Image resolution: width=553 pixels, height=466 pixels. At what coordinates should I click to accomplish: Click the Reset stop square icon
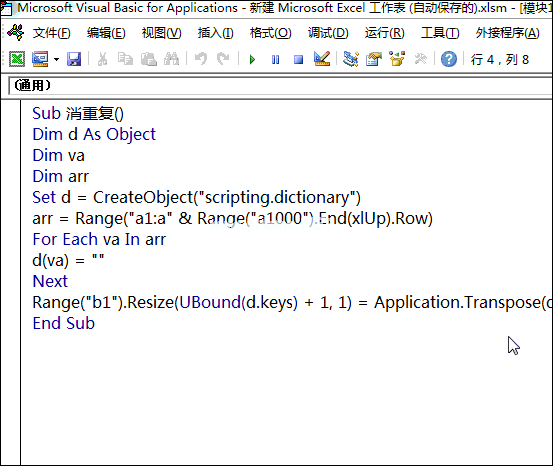pos(298,59)
